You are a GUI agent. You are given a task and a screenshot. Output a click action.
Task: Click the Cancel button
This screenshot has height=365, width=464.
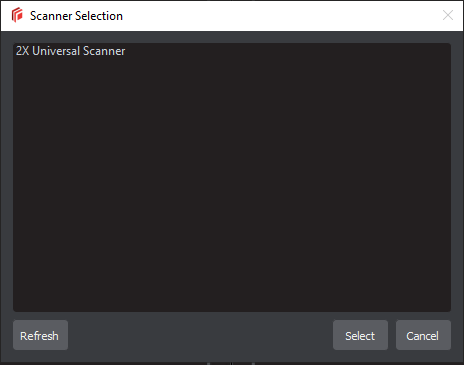423,335
